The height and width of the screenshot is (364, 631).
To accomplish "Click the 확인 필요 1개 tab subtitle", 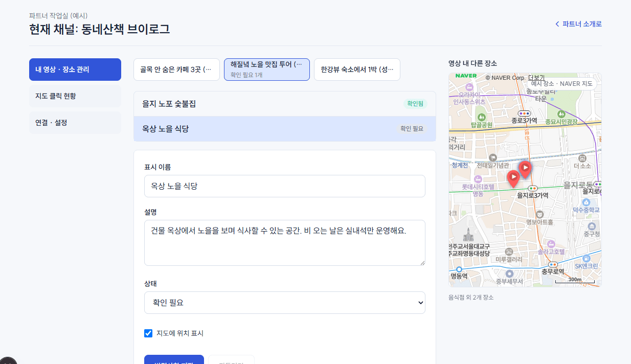I will coord(246,75).
